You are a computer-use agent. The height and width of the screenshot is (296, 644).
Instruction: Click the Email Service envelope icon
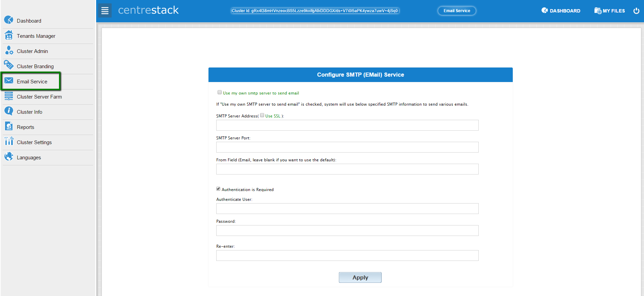pyautogui.click(x=9, y=80)
